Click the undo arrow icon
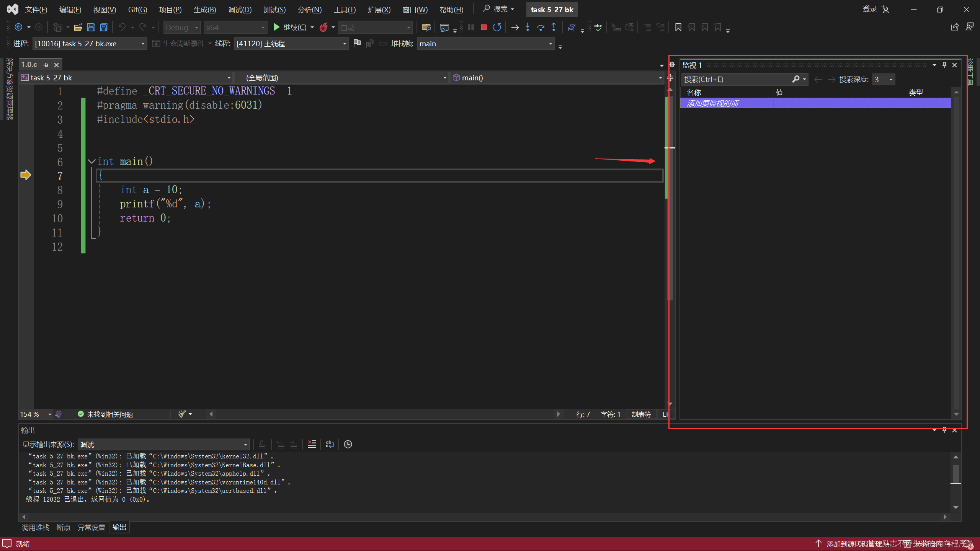This screenshot has height=551, width=980. point(122,27)
